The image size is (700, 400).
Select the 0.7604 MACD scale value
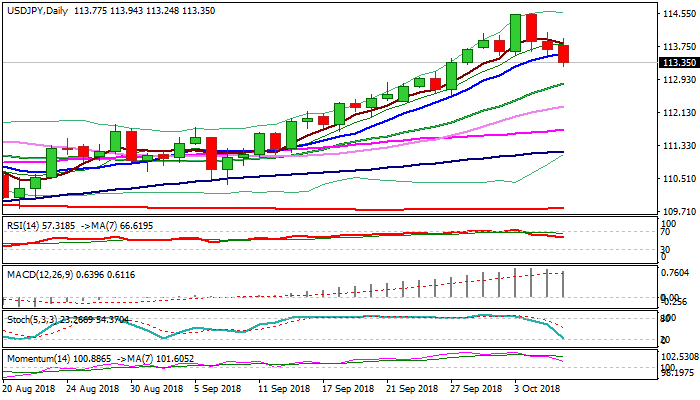(x=679, y=272)
